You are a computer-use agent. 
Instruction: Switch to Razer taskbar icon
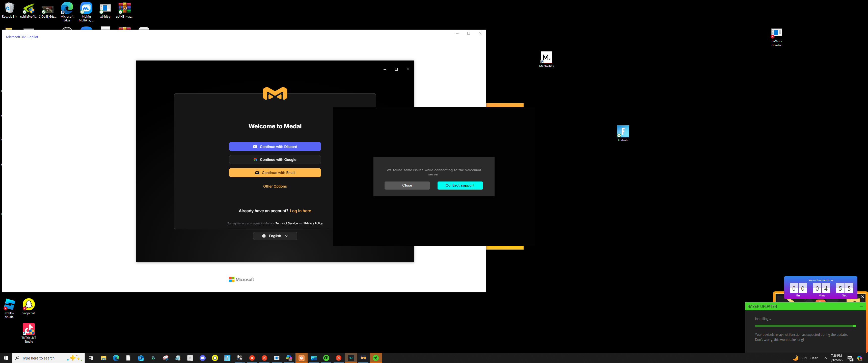point(376,358)
